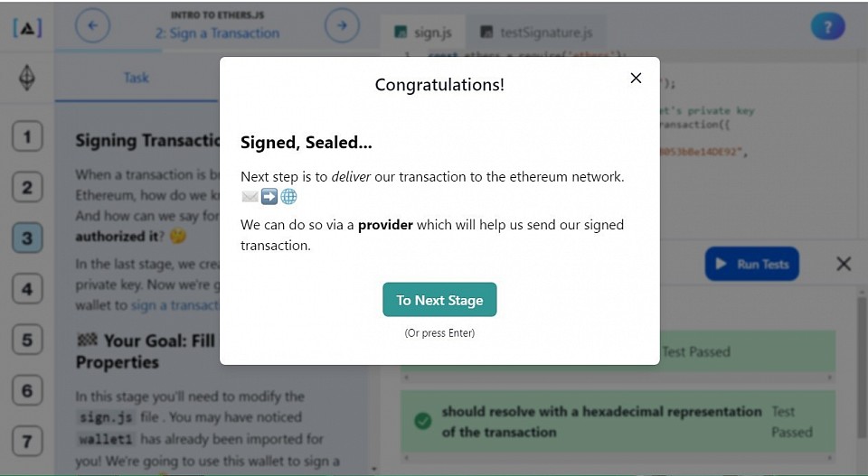Open help with the question mark icon

click(827, 26)
